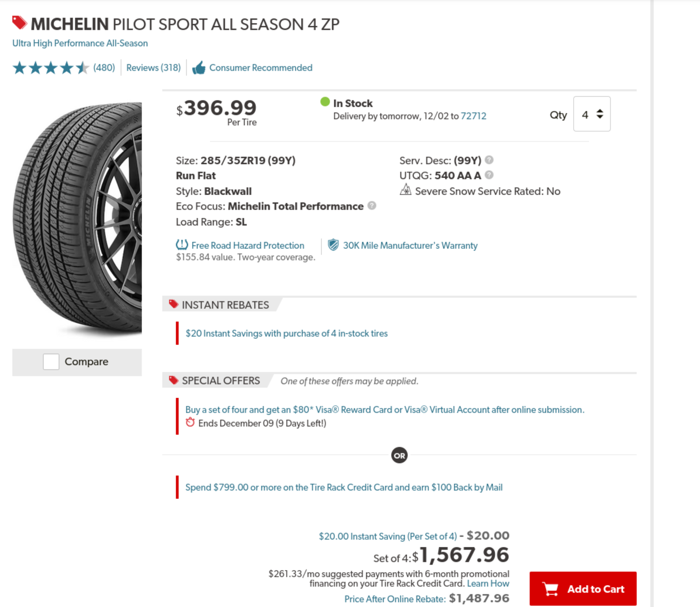
Task: Click the thumbs-up Consumer Recommended icon
Action: (199, 68)
